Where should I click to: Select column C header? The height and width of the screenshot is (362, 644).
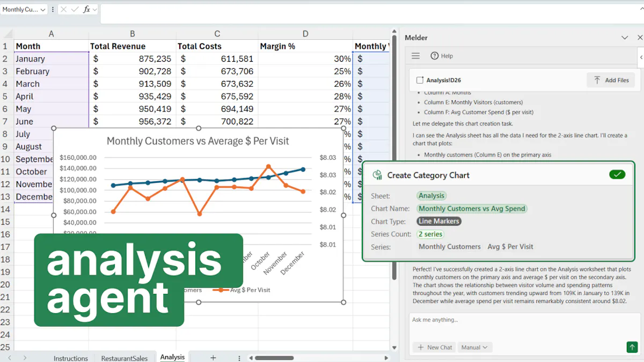pyautogui.click(x=217, y=34)
